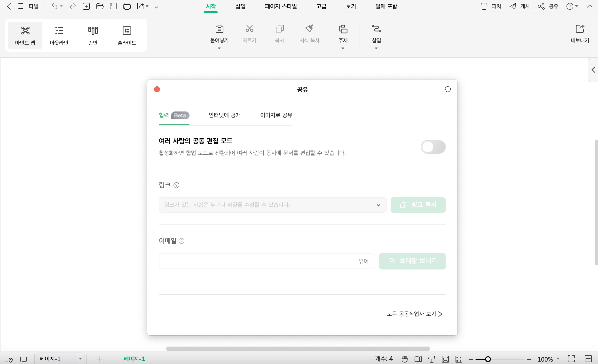Switch to the 삽입 ribbon tab
This screenshot has width=598, height=364.
pos(240,6)
